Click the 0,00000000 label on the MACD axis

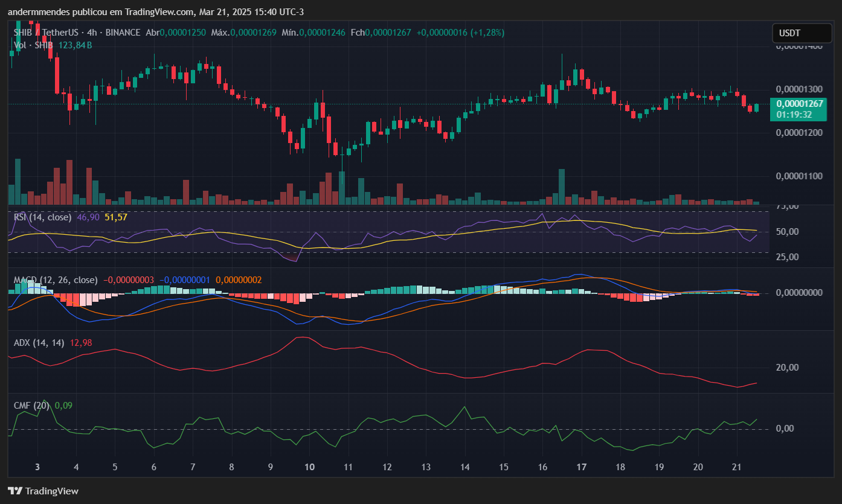click(800, 293)
